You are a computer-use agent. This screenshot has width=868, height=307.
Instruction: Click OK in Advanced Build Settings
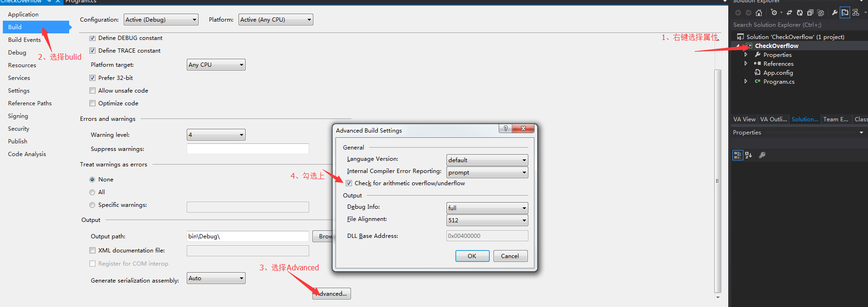pos(472,256)
